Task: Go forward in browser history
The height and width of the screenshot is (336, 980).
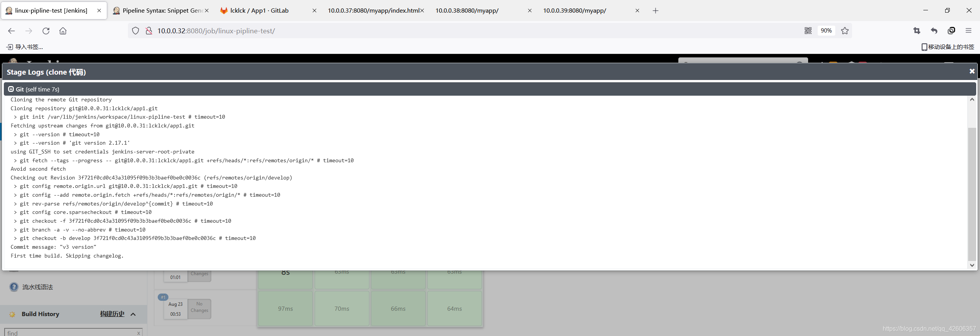Action: click(x=29, y=31)
